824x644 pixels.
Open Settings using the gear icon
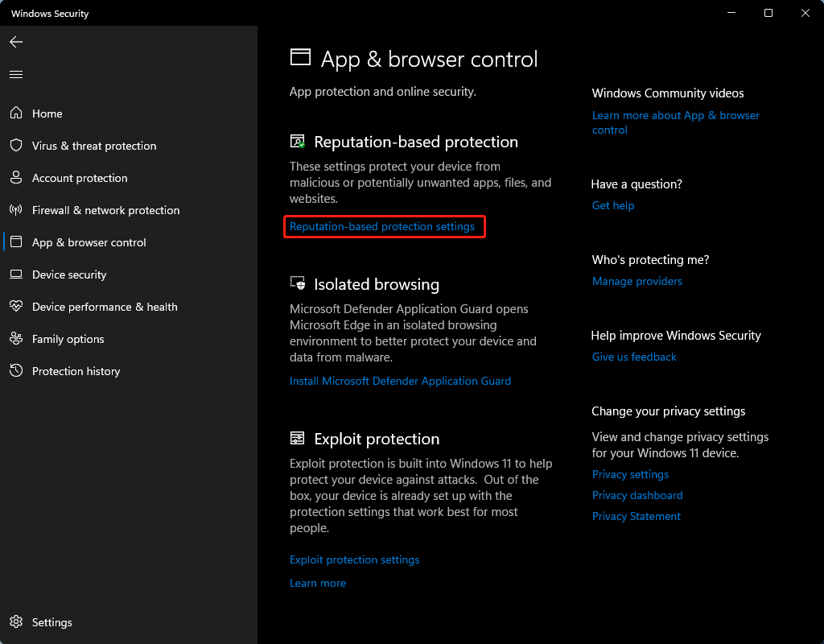coord(16,622)
